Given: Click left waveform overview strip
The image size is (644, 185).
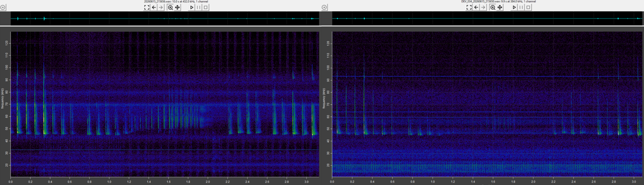Looking at the screenshot, I should click(165, 19).
